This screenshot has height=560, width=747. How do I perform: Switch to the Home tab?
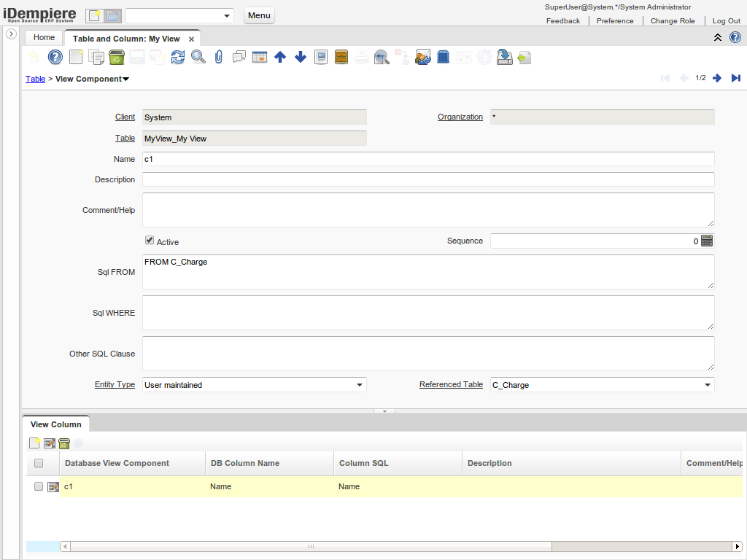[44, 37]
